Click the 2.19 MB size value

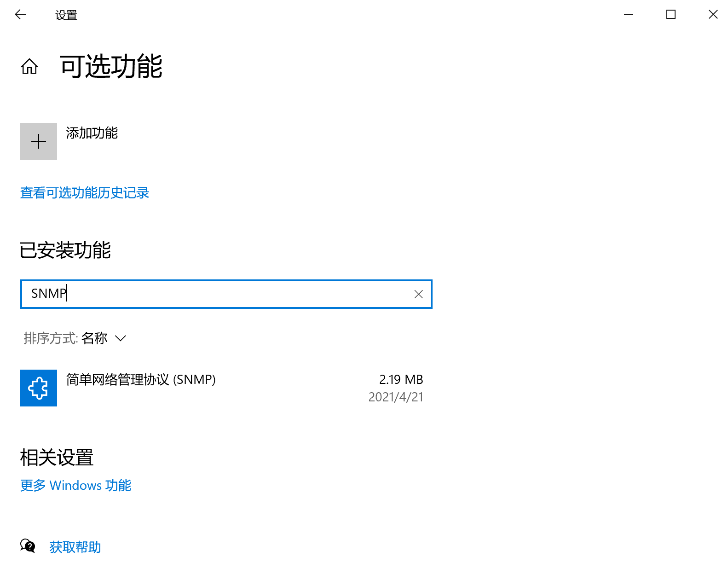[401, 380]
